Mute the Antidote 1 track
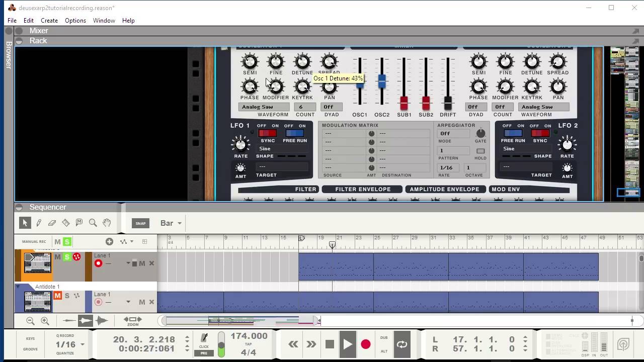 click(57, 296)
